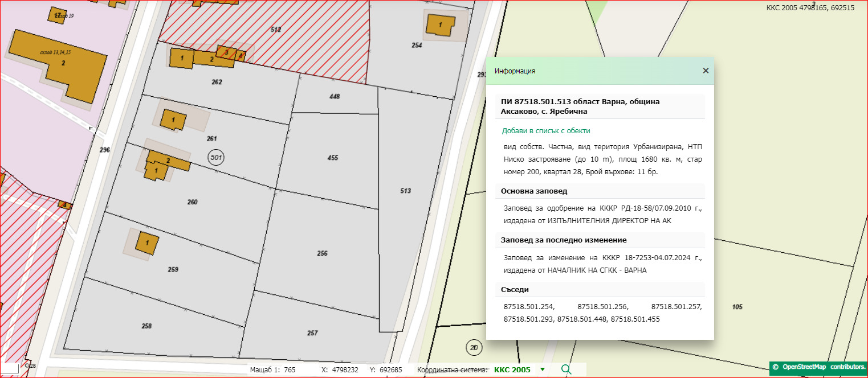Click the Y coordinate value 692685
Screen dimensions: 868x378
point(390,370)
